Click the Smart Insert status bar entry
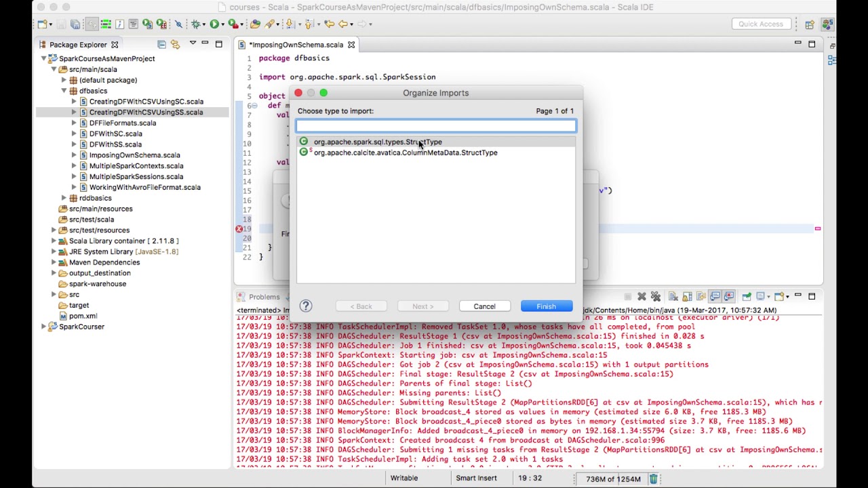Screen dimensions: 868x488 coord(476,479)
